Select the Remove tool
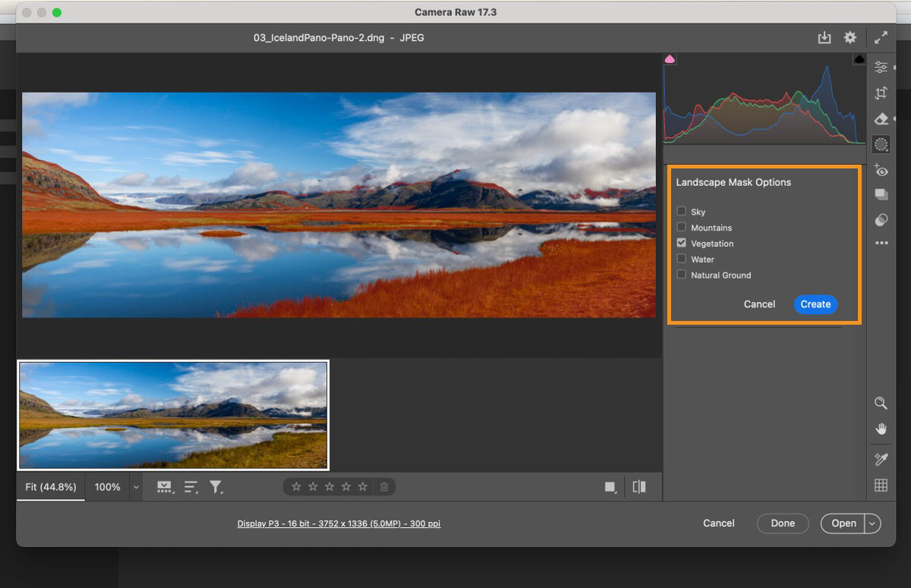 pos(881,119)
